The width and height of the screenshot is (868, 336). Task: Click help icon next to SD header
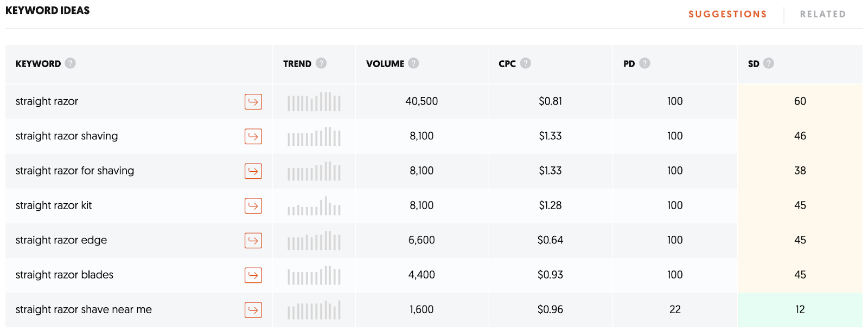click(x=769, y=63)
